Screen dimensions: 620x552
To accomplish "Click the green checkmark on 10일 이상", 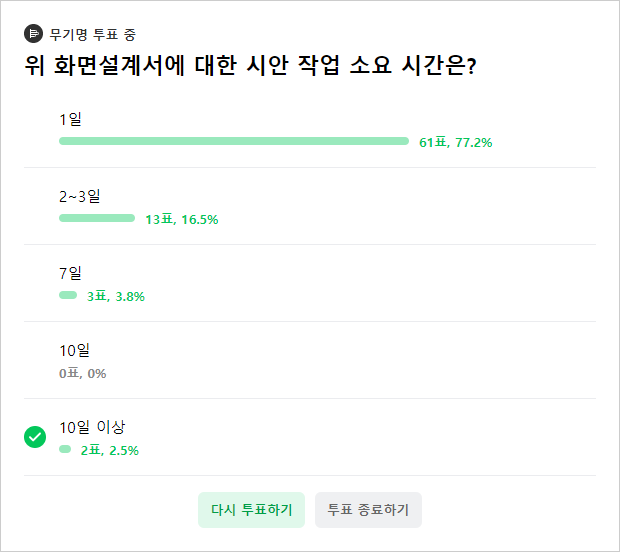I will coord(35,437).
